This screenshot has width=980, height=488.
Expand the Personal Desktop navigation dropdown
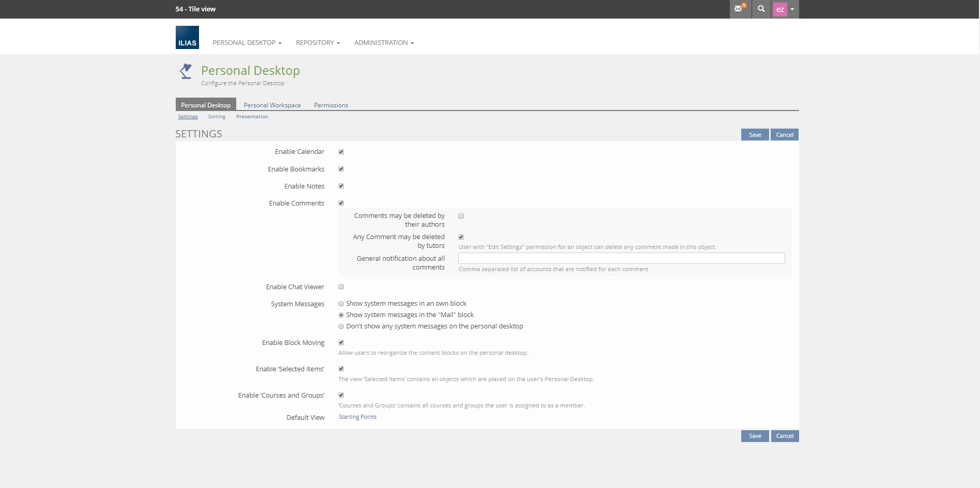[x=247, y=43]
